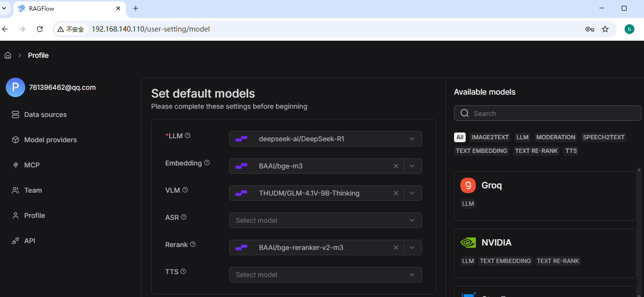Click the email 761396462@qq.com
This screenshot has height=297, width=644.
point(63,87)
